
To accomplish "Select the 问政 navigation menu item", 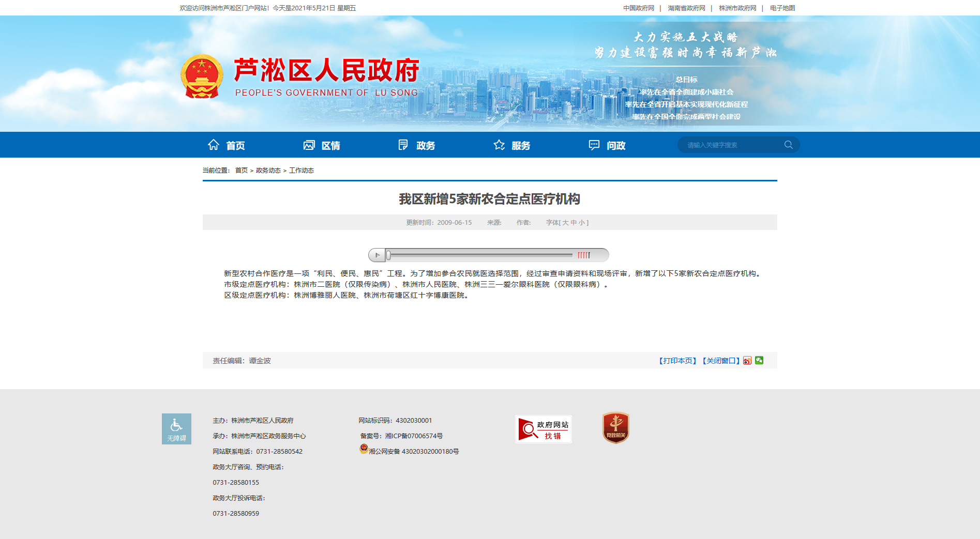I will coord(607,145).
